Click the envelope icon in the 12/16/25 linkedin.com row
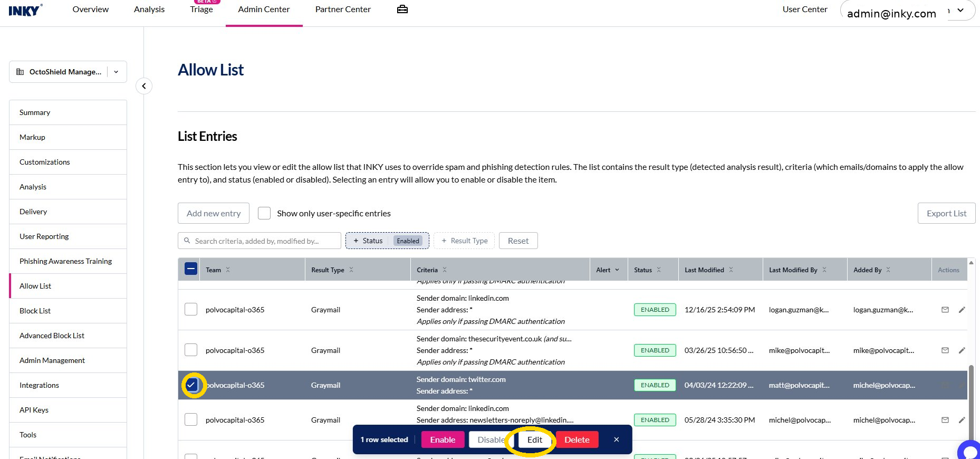The width and height of the screenshot is (980, 459). [x=945, y=310]
